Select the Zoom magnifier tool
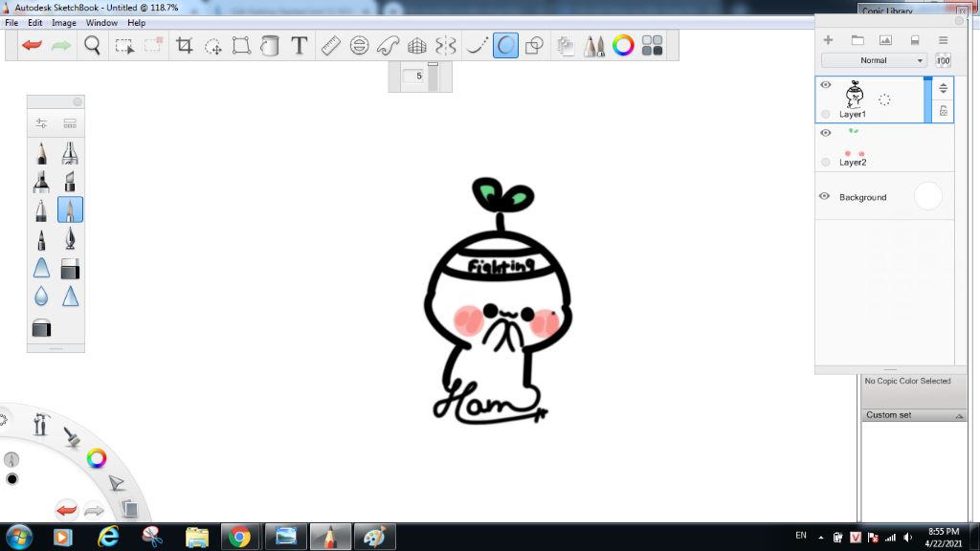 pos(93,46)
